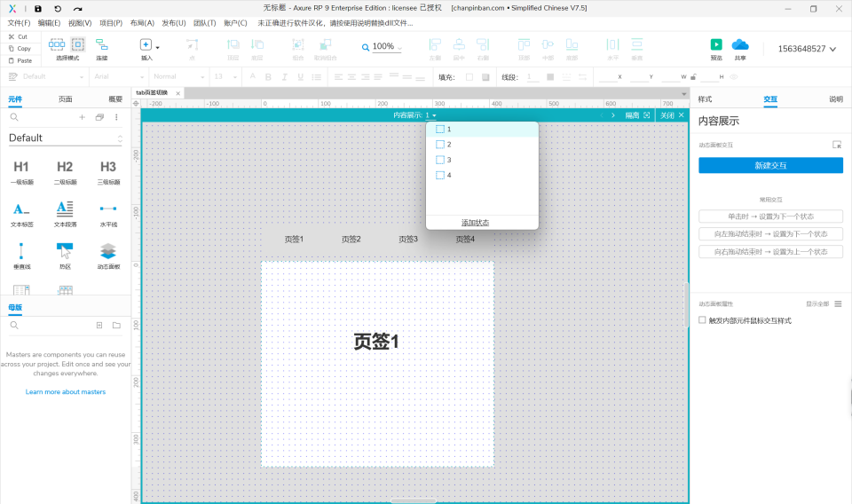The width and height of the screenshot is (852, 504).
Task: Click the save icon in title bar
Action: click(38, 8)
